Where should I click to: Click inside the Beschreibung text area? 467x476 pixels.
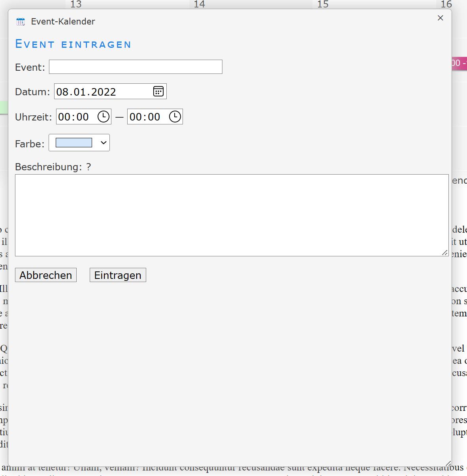(x=232, y=215)
